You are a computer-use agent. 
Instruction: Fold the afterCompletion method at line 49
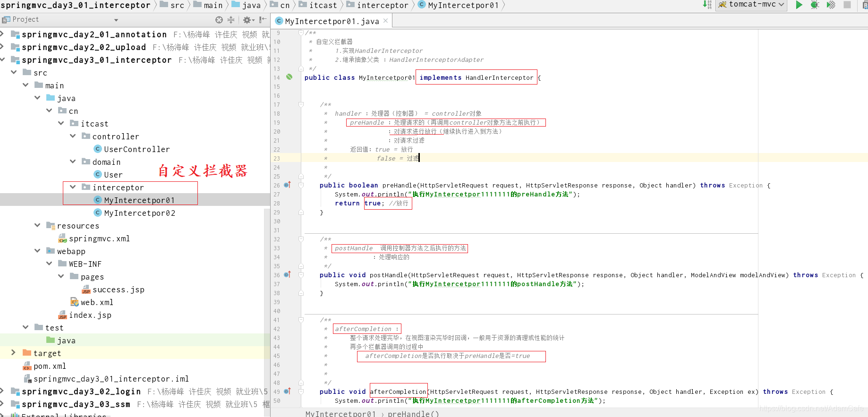[x=301, y=391]
